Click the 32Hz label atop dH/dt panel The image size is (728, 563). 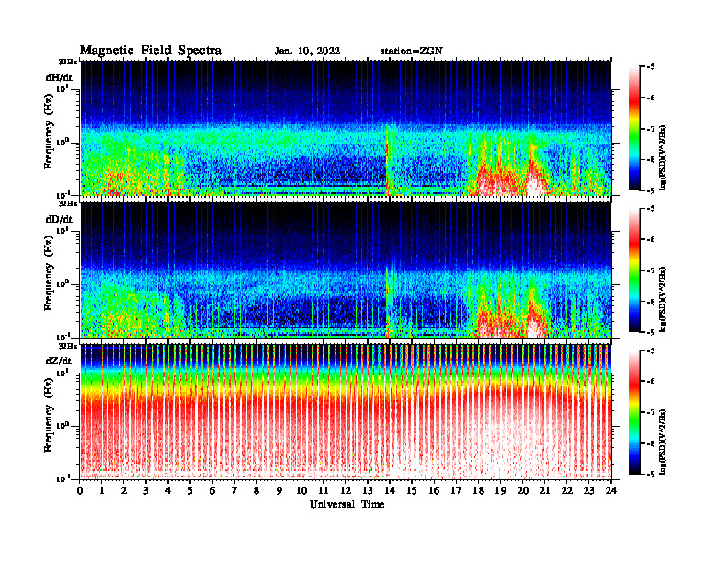tap(67, 62)
